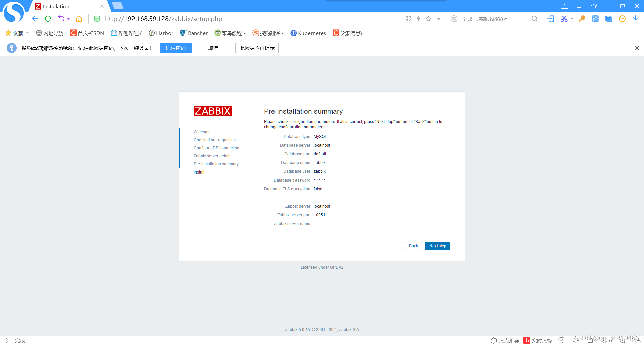Open the key password manager icon

pos(582,19)
